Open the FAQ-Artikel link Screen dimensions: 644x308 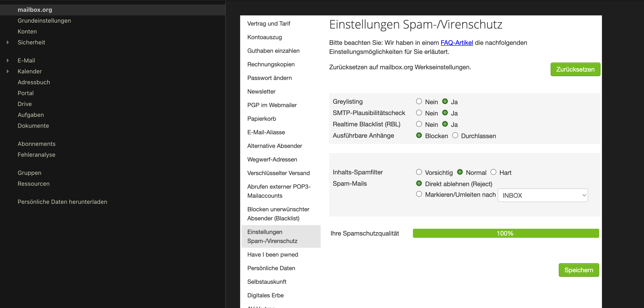457,43
